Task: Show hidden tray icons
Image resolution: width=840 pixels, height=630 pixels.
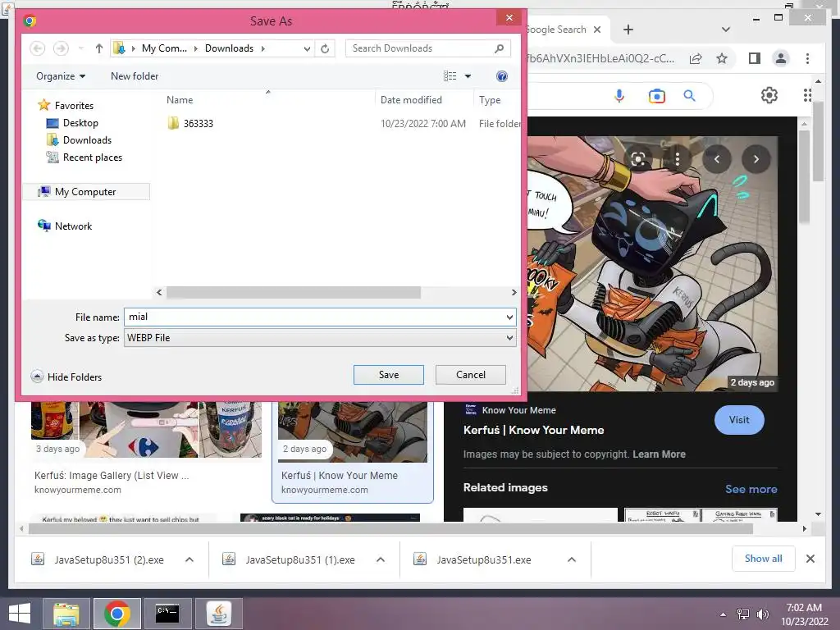Action: tap(724, 614)
